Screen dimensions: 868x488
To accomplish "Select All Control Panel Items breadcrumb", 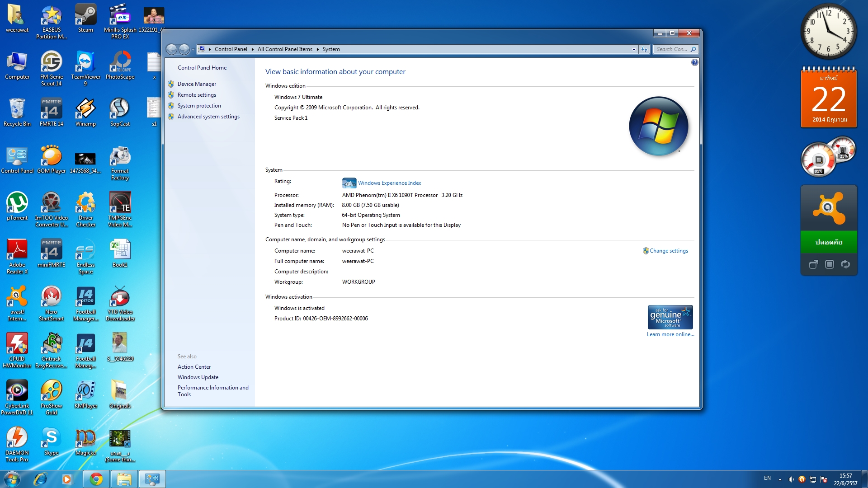I will [285, 49].
